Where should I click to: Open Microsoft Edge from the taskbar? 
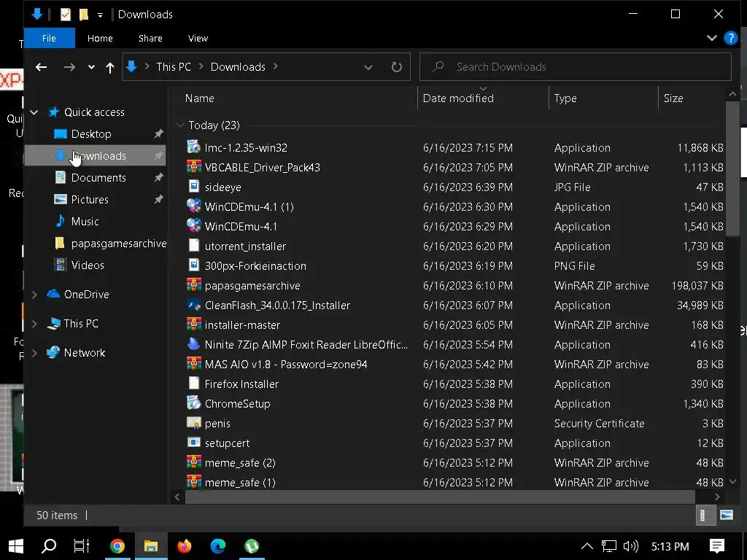pyautogui.click(x=217, y=545)
